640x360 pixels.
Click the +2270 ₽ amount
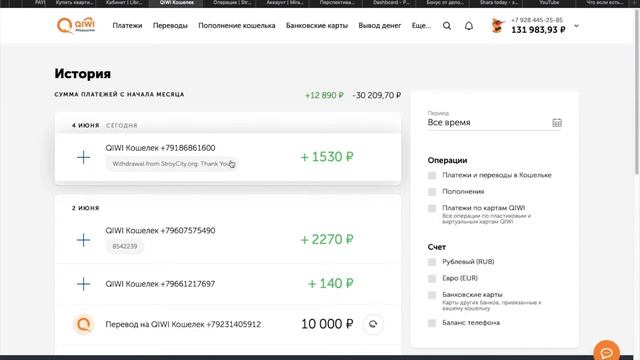click(327, 239)
